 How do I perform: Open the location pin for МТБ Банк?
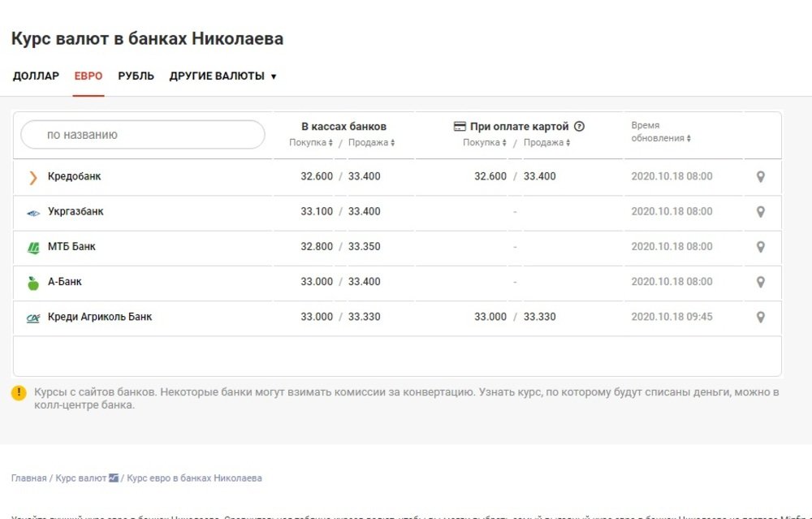click(x=760, y=247)
